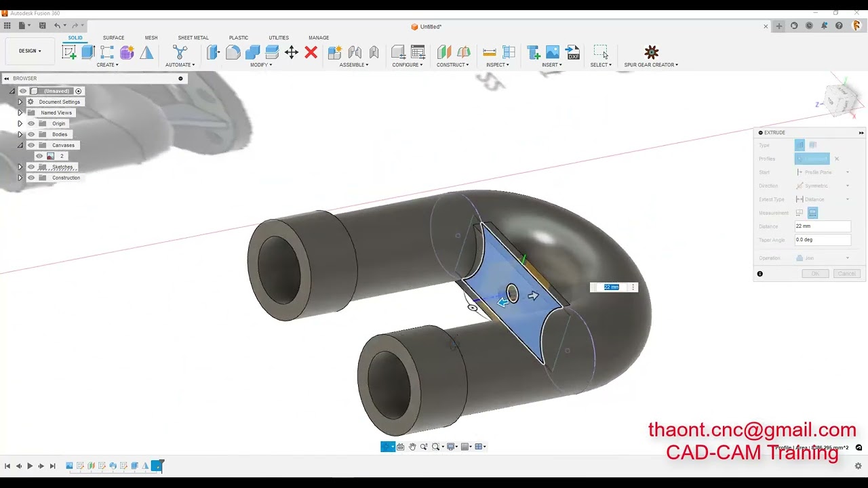
Task: Toggle visibility of Canvases folder
Action: pos(31,145)
